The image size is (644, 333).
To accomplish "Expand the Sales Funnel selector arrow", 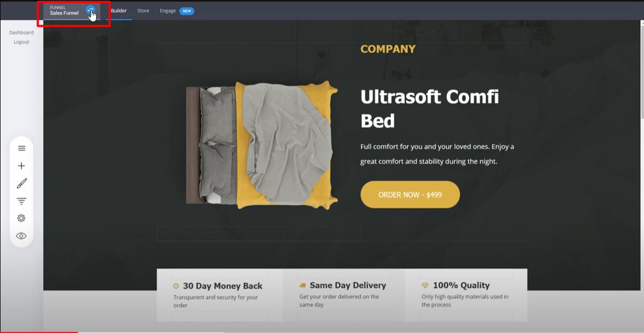I will [91, 10].
